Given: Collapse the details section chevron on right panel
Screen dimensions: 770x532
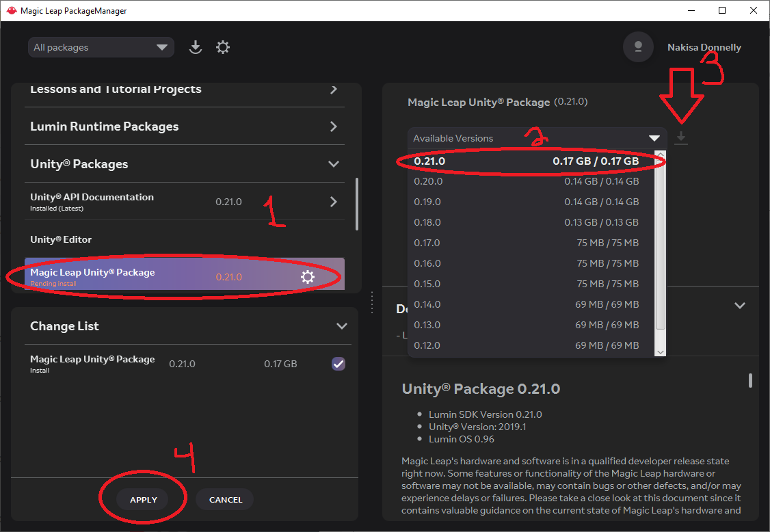Looking at the screenshot, I should (x=739, y=306).
